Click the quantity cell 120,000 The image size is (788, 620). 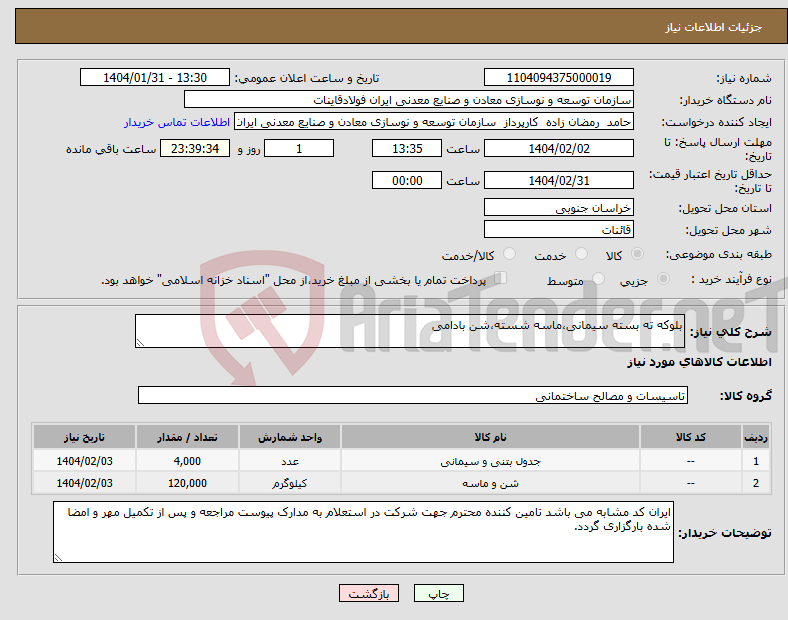(x=187, y=483)
